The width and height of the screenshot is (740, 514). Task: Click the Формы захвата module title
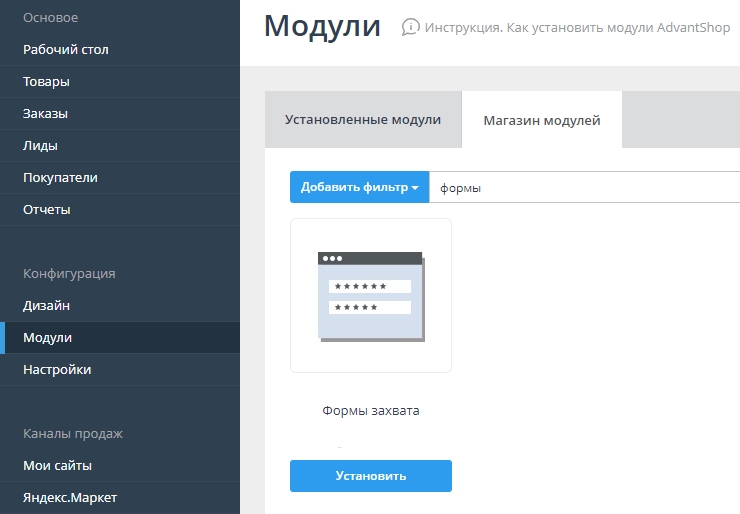(371, 410)
